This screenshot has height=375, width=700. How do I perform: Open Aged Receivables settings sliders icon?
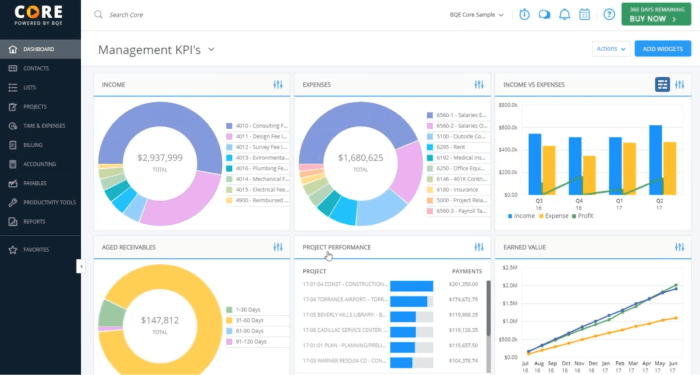click(278, 247)
